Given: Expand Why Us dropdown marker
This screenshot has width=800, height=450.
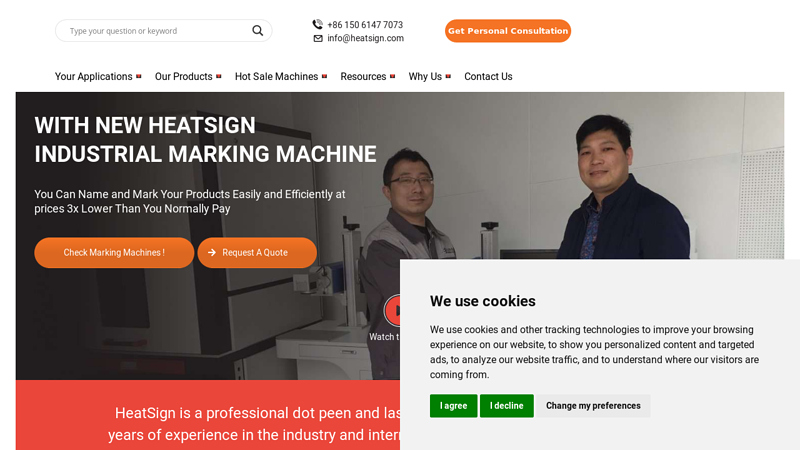Looking at the screenshot, I should click(448, 77).
